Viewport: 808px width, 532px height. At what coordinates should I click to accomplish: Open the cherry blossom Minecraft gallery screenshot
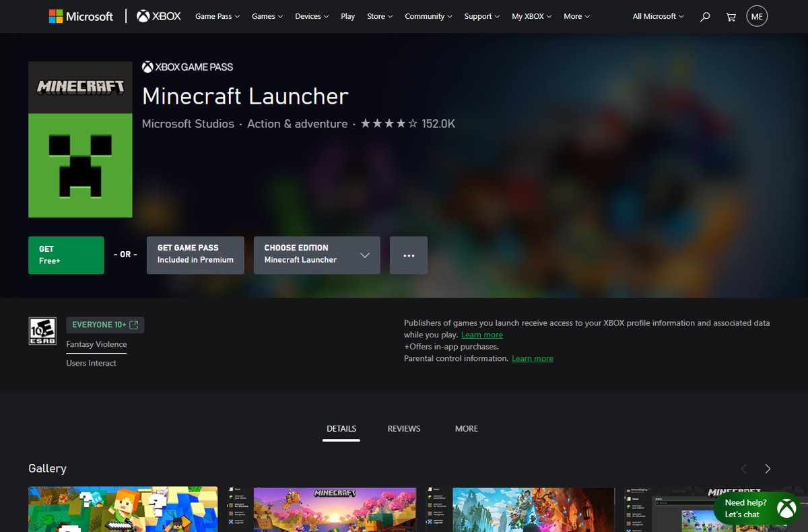coord(322,509)
